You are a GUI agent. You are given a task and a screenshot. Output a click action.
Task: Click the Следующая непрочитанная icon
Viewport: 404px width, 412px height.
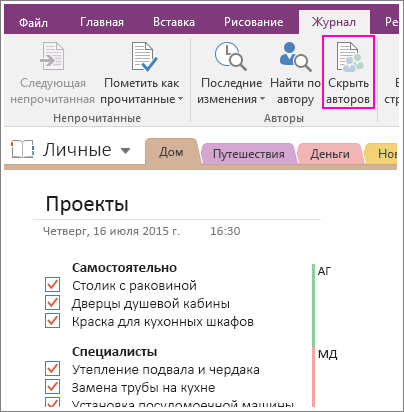click(x=52, y=56)
